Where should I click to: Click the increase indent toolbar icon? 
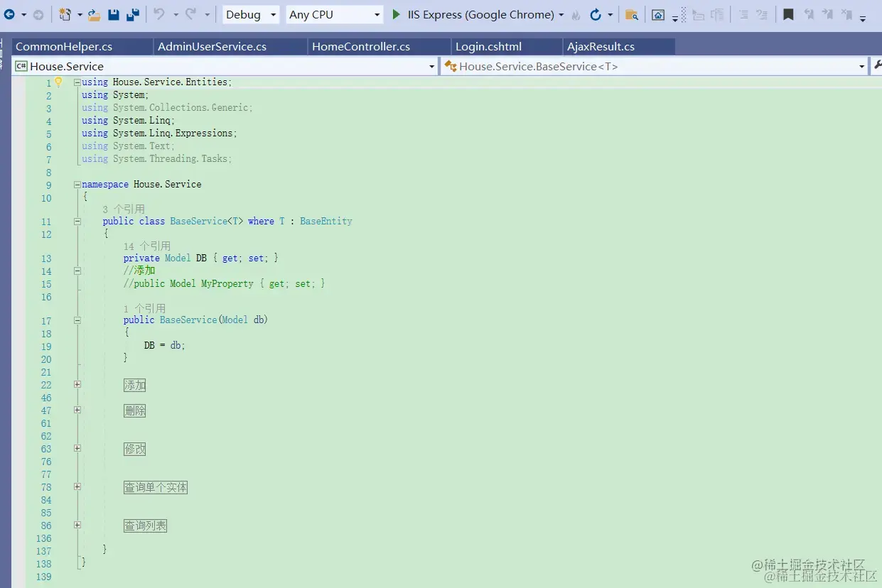point(718,15)
